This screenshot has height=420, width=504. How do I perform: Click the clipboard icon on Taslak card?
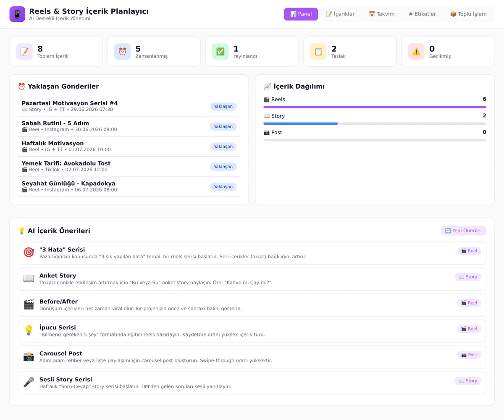point(318,52)
